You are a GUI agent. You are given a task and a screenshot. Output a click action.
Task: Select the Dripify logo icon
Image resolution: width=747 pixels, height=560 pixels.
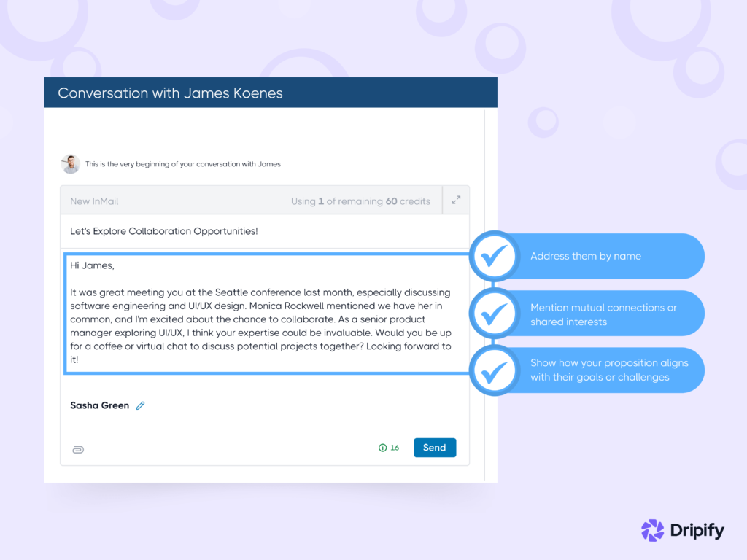tap(651, 531)
